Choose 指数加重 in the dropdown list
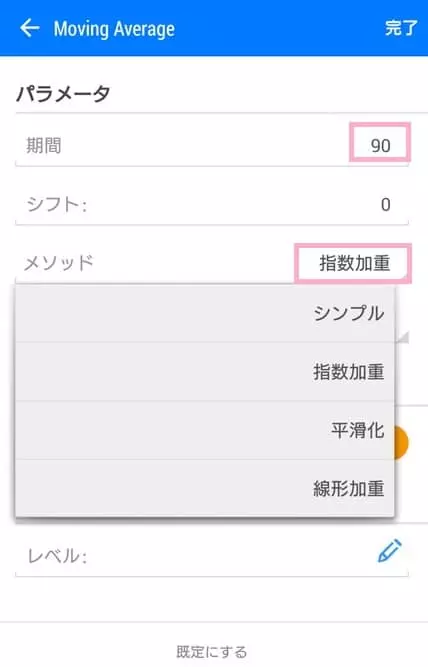The height and width of the screenshot is (667, 428). tap(205, 371)
